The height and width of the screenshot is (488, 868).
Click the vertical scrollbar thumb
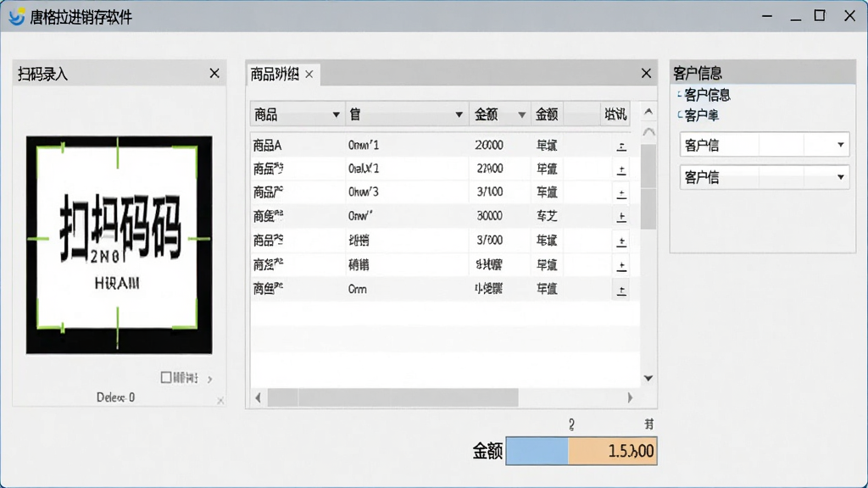coord(648,187)
